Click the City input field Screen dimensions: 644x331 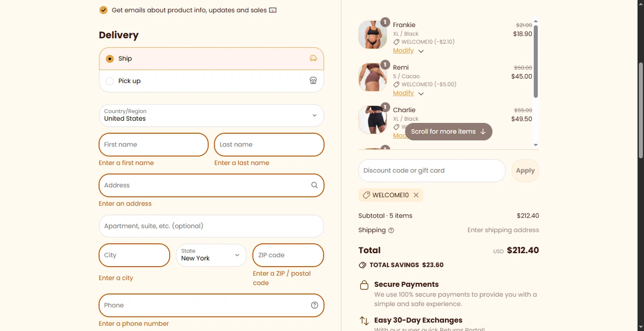[134, 255]
